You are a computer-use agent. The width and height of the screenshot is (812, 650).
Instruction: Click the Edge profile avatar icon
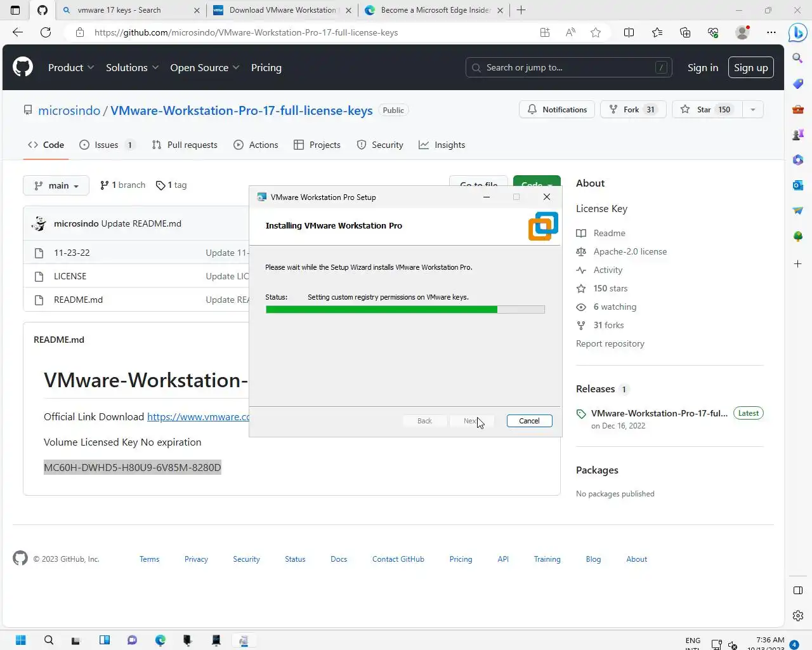pyautogui.click(x=742, y=32)
